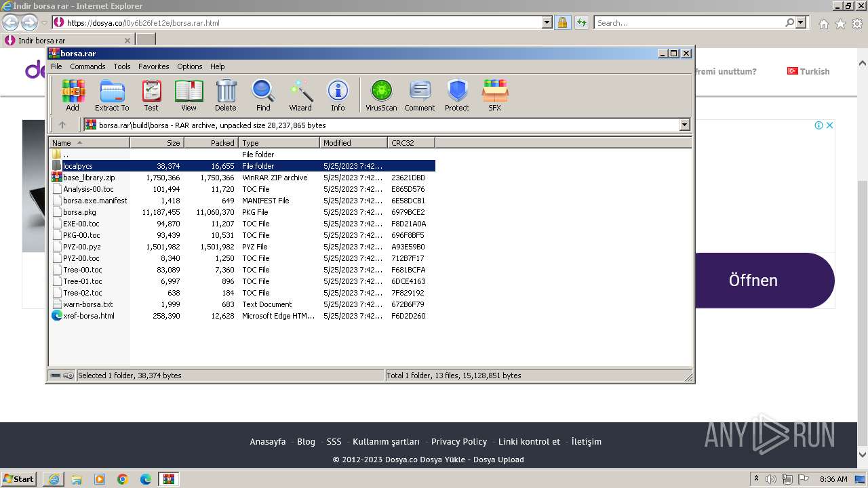Launch the Wizard tool
Screen dimensions: 868x488
click(300, 95)
